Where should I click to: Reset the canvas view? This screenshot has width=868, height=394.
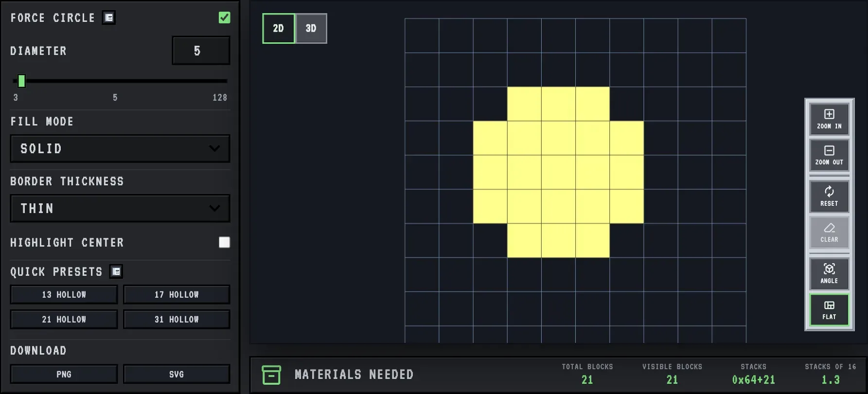[x=829, y=197]
